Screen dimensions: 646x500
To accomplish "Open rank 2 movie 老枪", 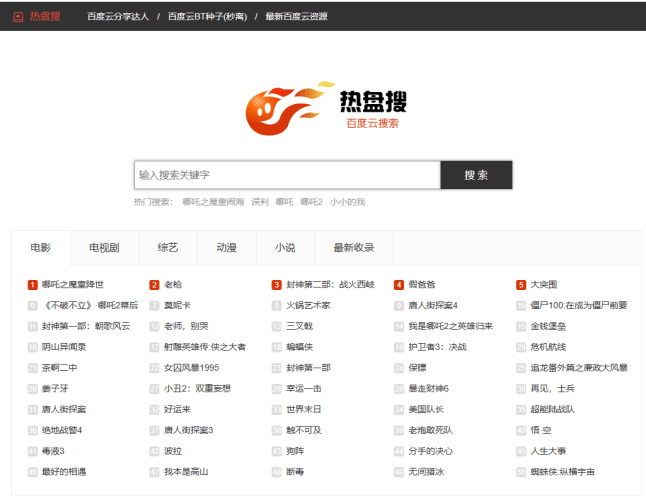I will coord(173,285).
